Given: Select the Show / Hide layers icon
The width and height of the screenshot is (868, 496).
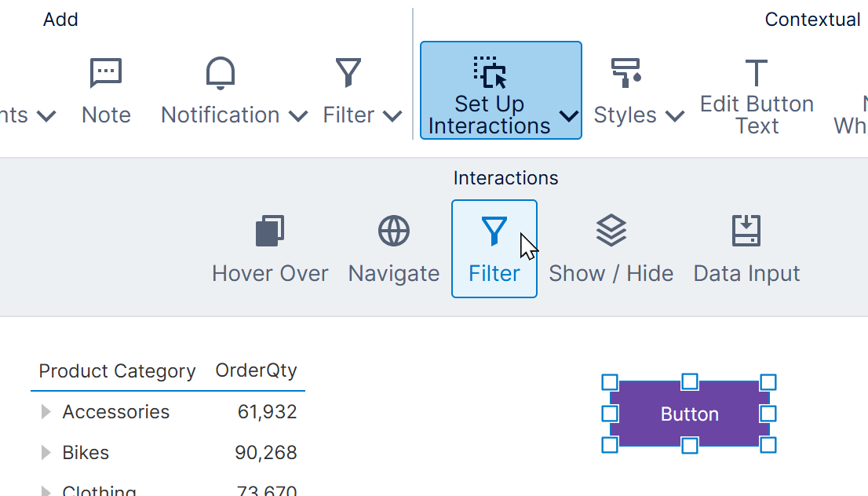Looking at the screenshot, I should pos(611,230).
